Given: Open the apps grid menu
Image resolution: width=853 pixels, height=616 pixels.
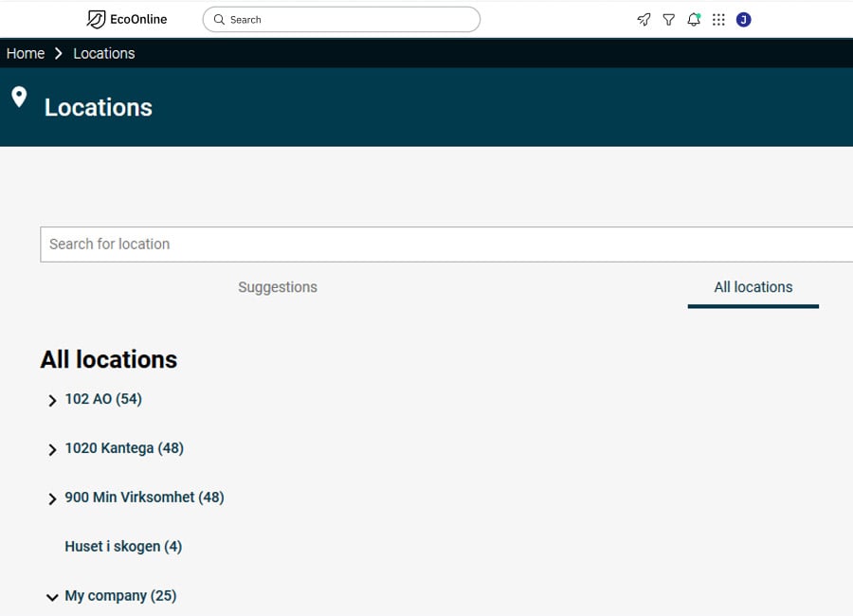Looking at the screenshot, I should pyautogui.click(x=718, y=20).
